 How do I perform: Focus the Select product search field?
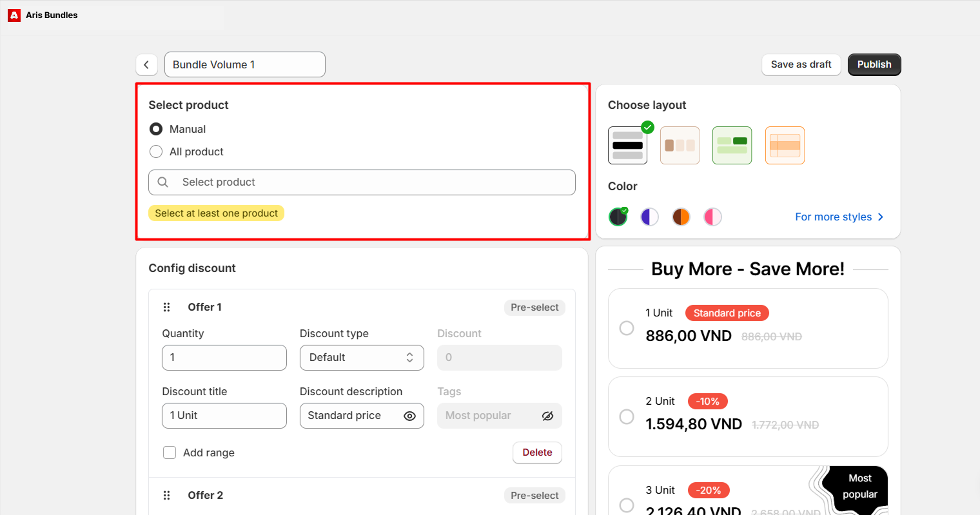pos(362,182)
